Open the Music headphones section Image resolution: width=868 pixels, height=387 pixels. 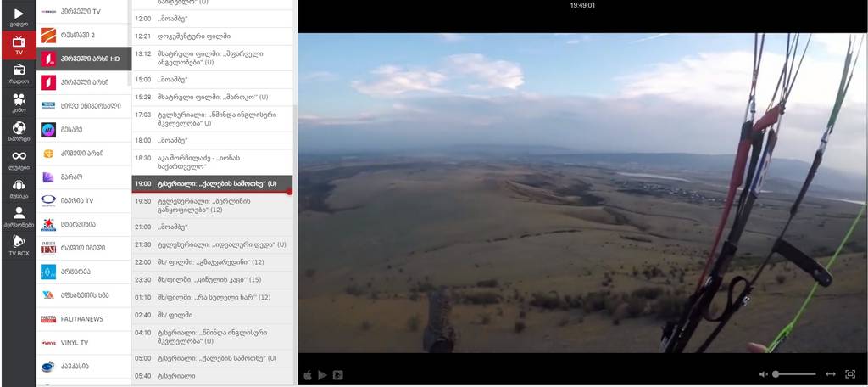pyautogui.click(x=19, y=188)
